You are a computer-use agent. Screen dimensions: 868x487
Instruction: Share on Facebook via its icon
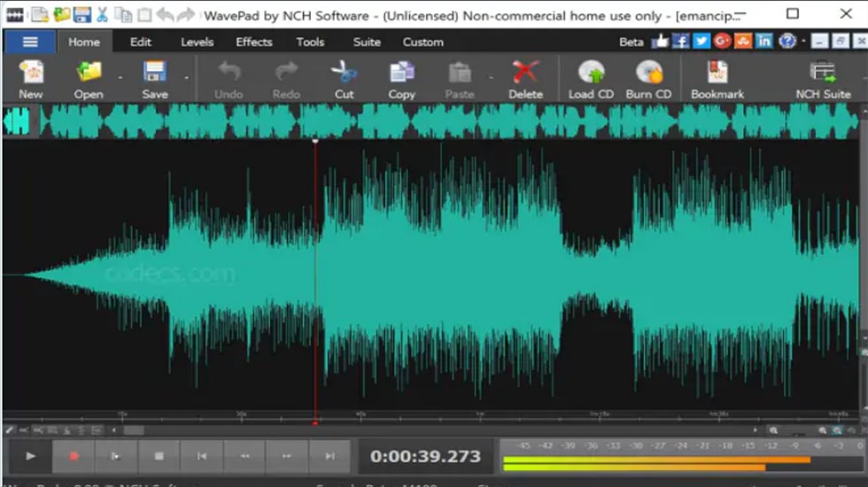pyautogui.click(x=680, y=41)
